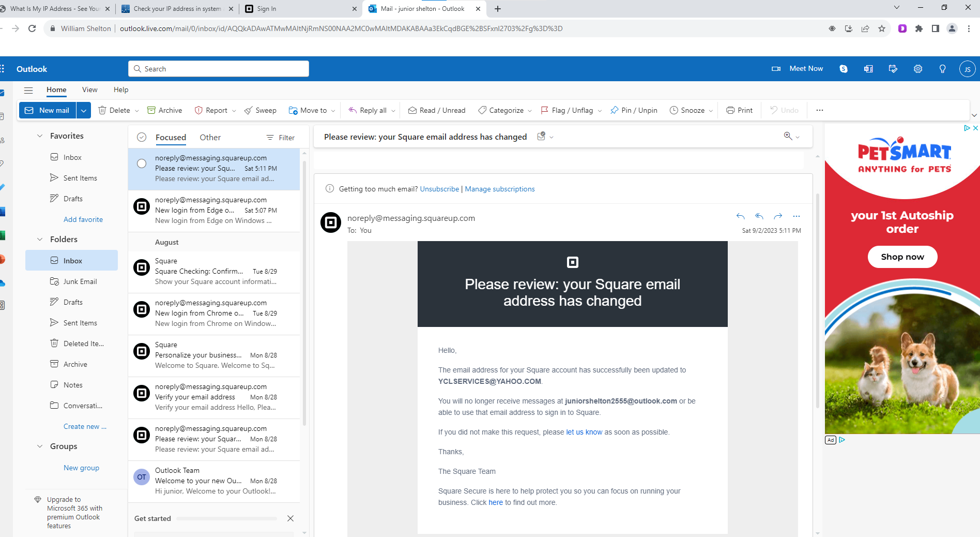Click the Get started progress bar

(226, 518)
